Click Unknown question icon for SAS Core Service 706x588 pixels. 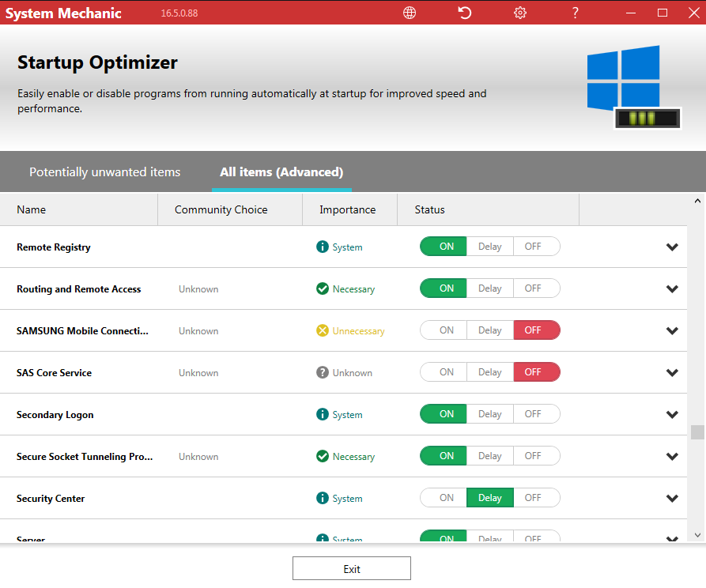pyautogui.click(x=323, y=372)
